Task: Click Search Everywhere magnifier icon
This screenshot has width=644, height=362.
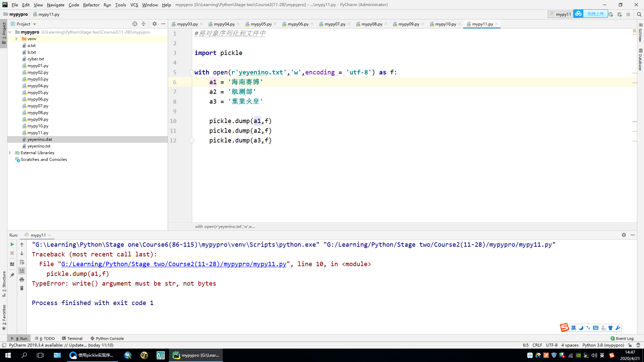Action: coord(639,14)
